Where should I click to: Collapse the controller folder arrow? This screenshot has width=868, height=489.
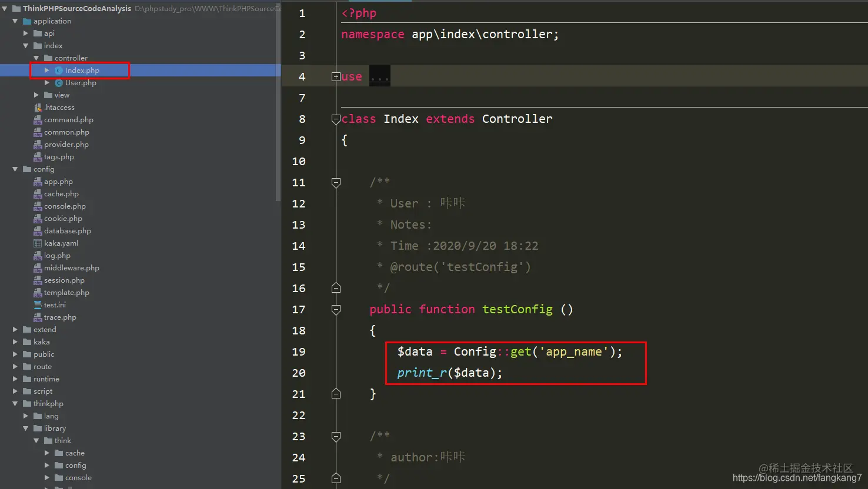coord(36,58)
